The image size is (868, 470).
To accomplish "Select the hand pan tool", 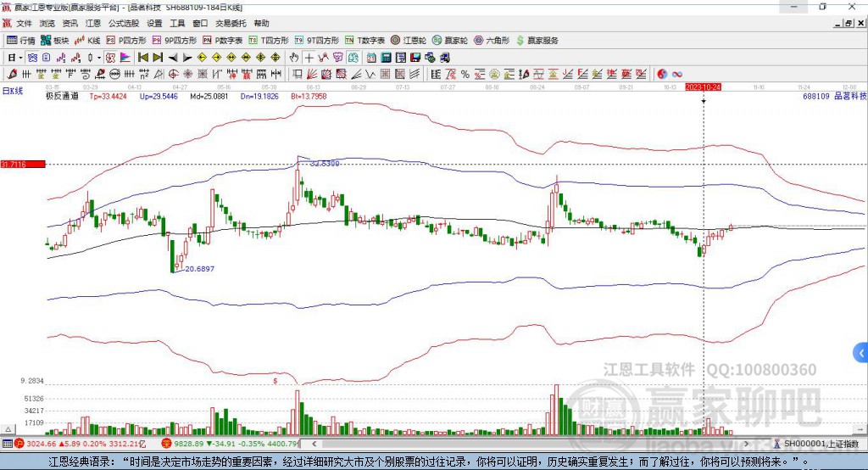I will coord(294,58).
